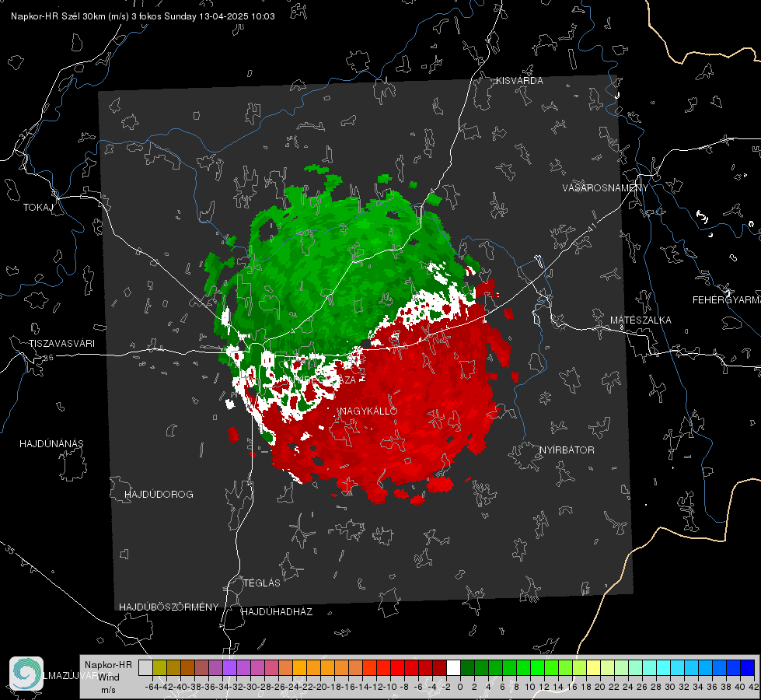
Task: Select the NAGYKÁLLÓ label on the radar echo
Action: (x=368, y=411)
